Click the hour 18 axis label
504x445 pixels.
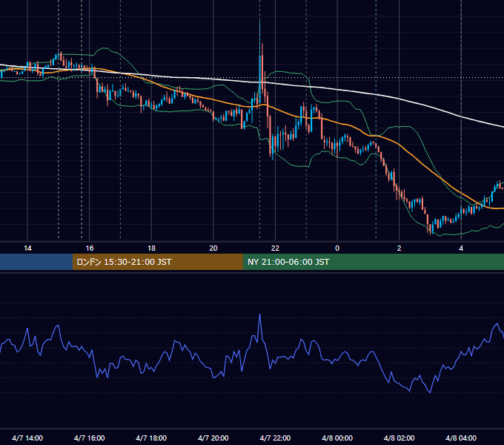151,248
